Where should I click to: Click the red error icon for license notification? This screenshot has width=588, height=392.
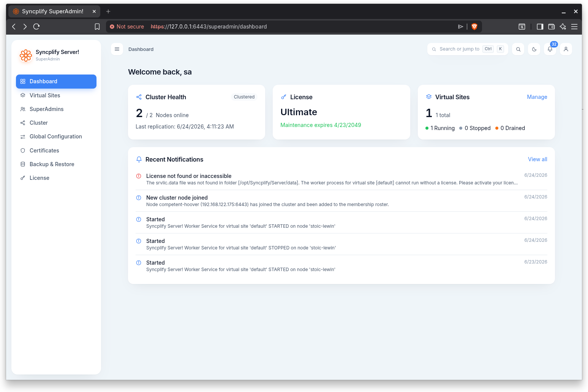click(139, 176)
